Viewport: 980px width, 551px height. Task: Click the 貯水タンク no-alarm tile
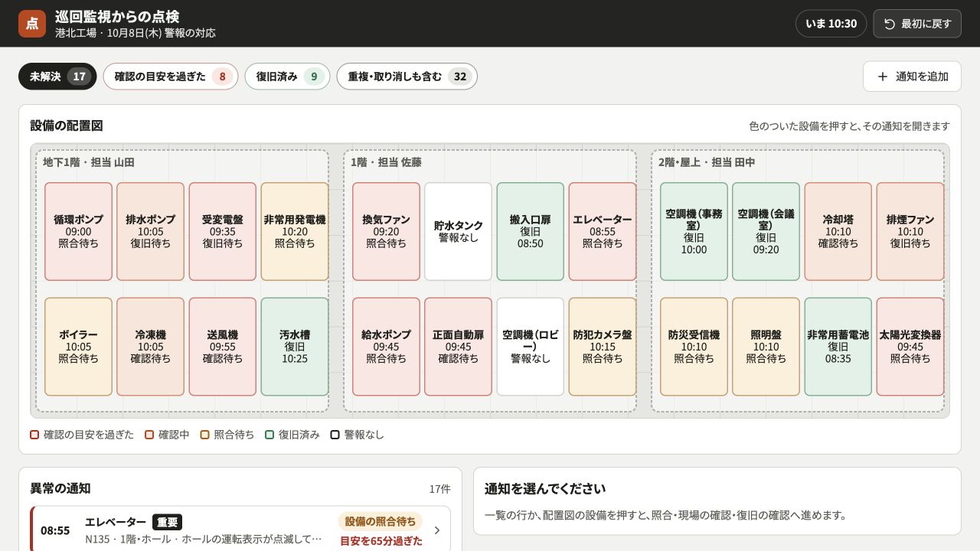click(459, 231)
